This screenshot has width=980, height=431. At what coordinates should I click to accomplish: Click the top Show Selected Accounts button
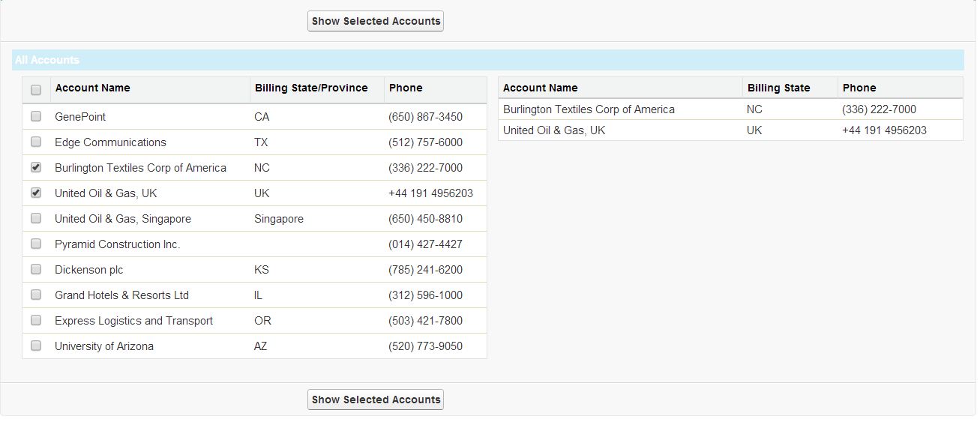click(375, 21)
